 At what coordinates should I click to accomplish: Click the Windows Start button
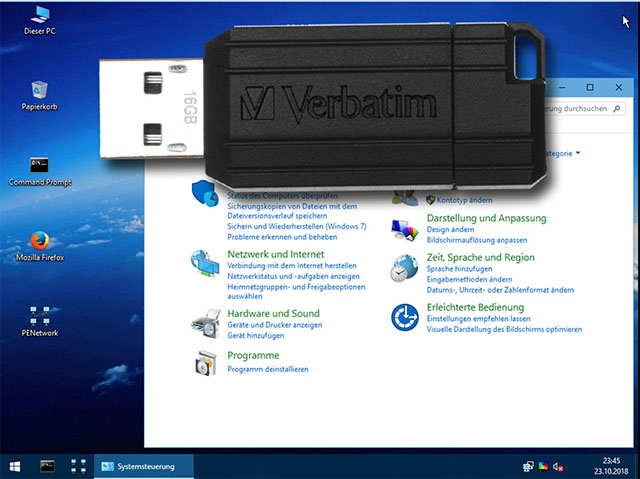pyautogui.click(x=15, y=466)
